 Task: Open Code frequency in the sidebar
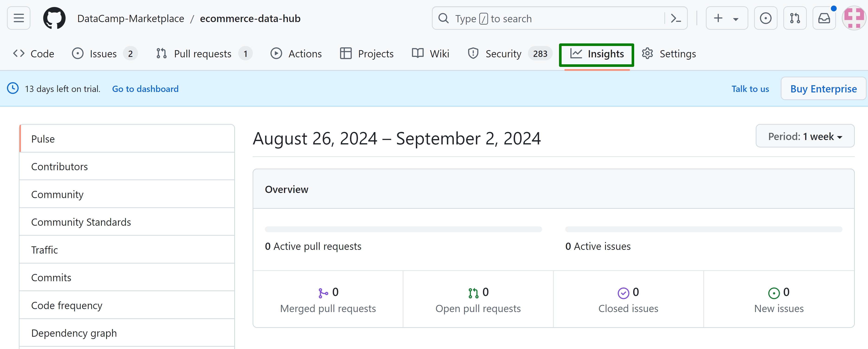[x=127, y=305]
